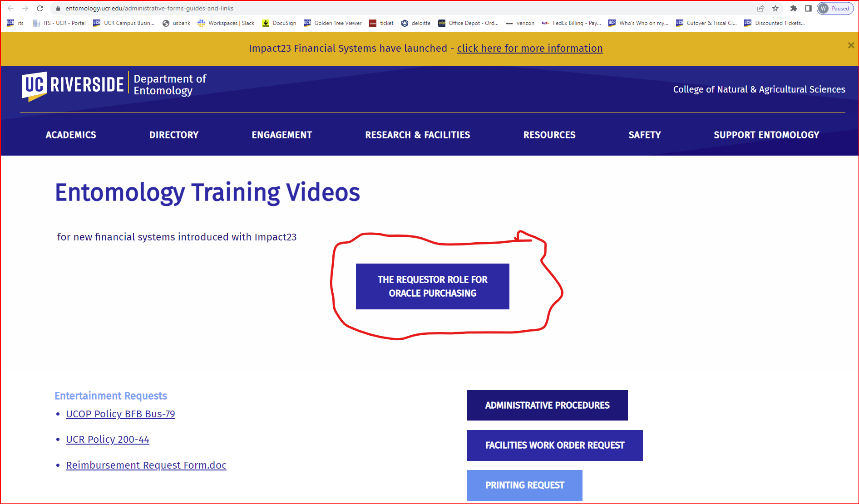
Task: Click the UC Riverside logo
Action: pyautogui.click(x=73, y=85)
